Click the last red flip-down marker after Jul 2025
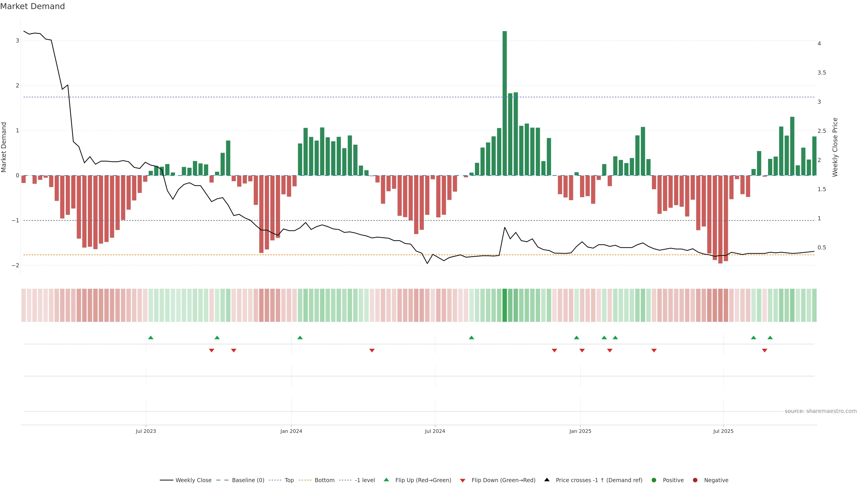 [764, 351]
